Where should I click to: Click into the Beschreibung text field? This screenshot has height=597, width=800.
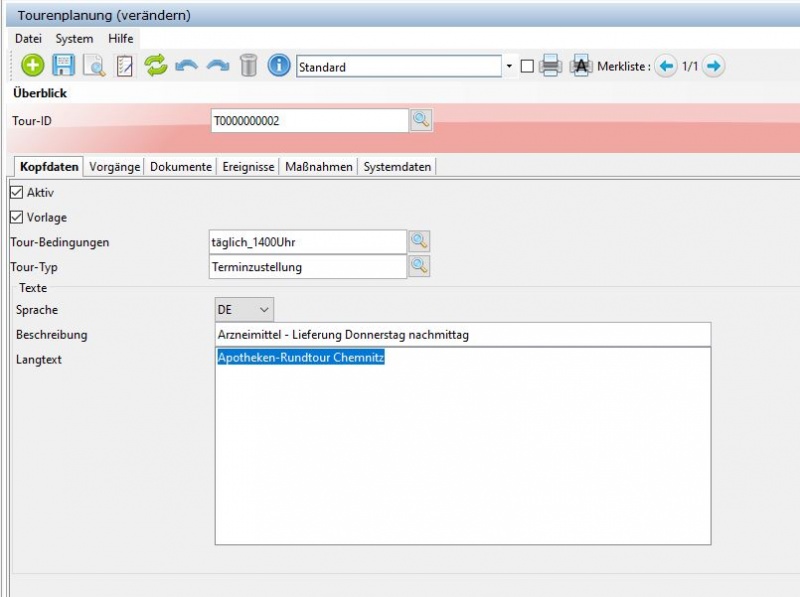(x=462, y=334)
